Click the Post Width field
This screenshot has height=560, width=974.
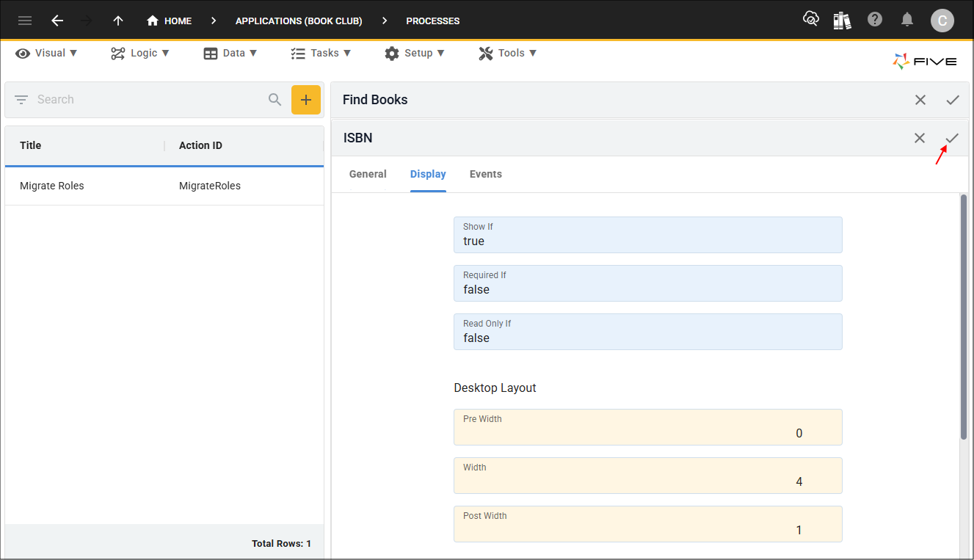coord(648,524)
